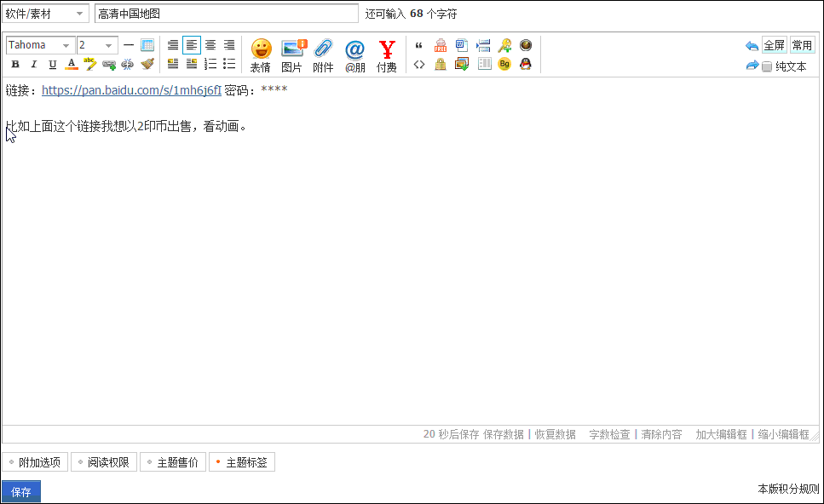Insert an unordered bullet list
The width and height of the screenshot is (824, 504).
[x=230, y=64]
